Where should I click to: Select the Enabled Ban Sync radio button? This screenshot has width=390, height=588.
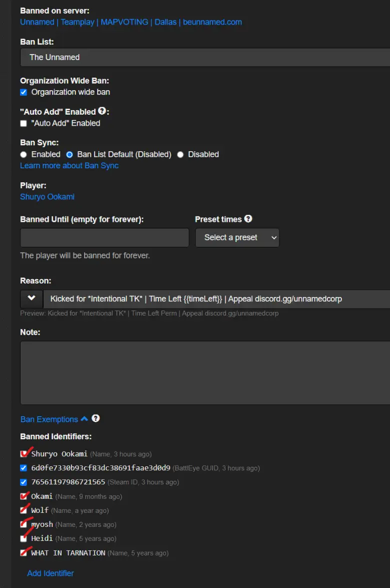24,154
